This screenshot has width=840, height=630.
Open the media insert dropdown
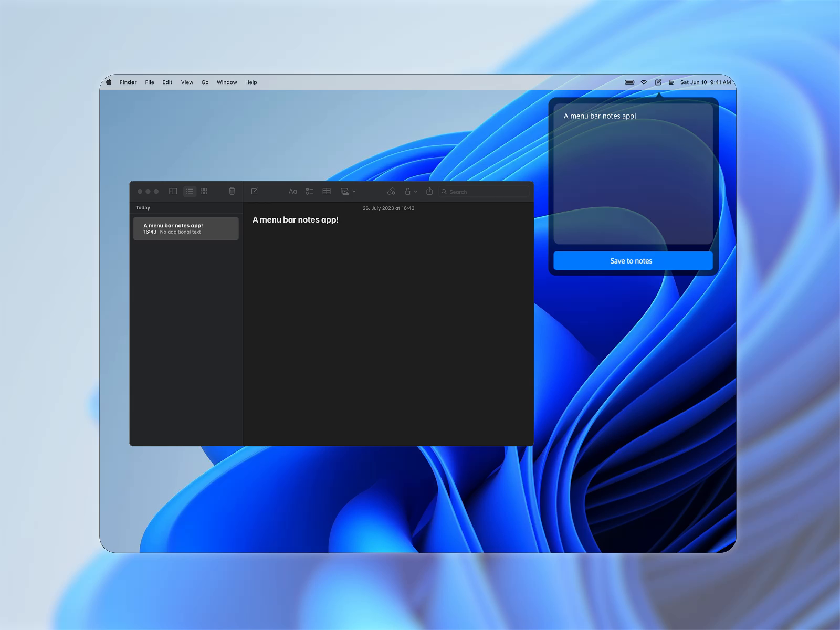pos(348,192)
